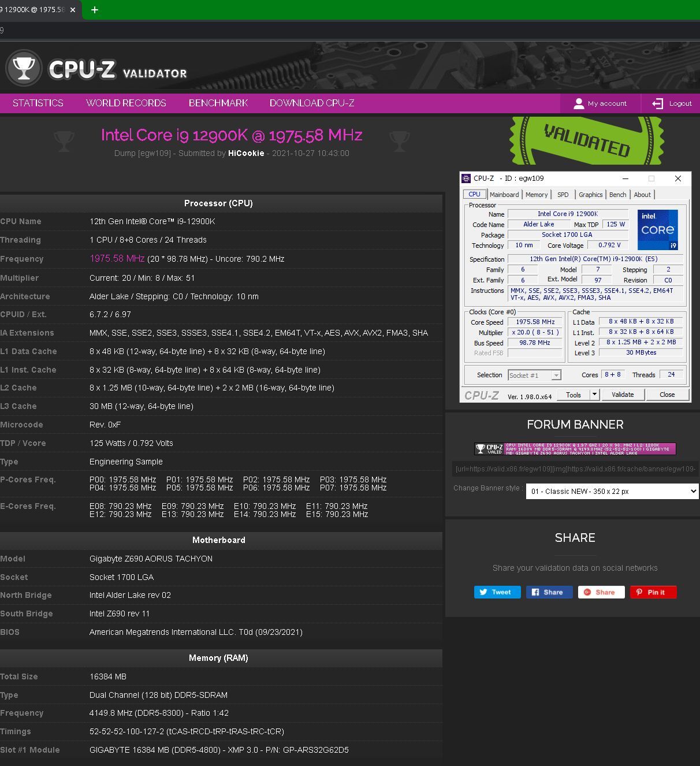The image size is (700, 766).
Task: Click the Validate button
Action: coord(623,395)
